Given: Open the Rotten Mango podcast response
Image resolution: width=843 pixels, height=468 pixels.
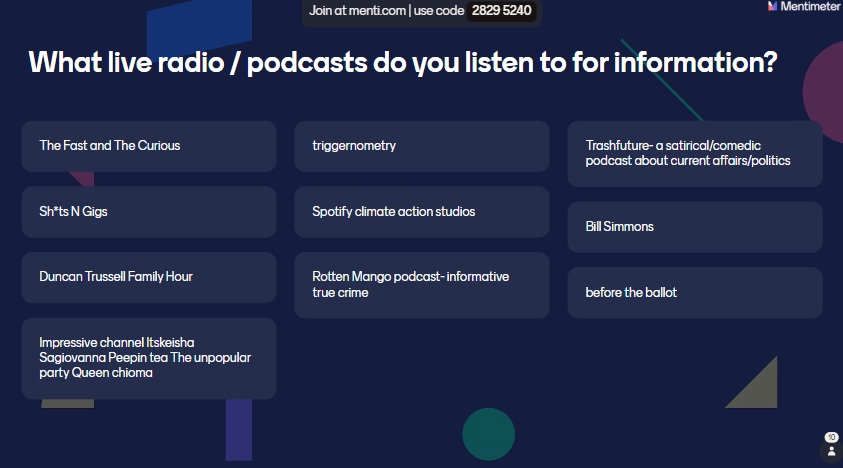Looking at the screenshot, I should click(x=421, y=285).
